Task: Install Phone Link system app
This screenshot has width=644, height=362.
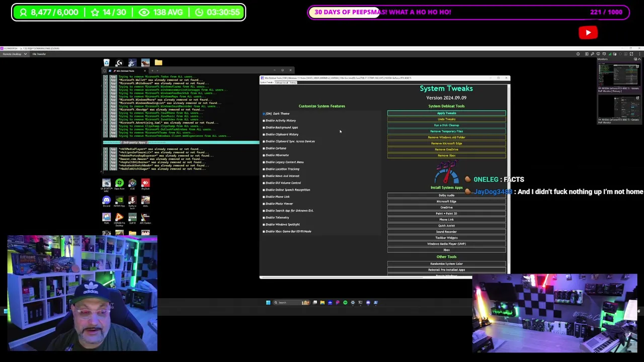Action: tap(446, 219)
